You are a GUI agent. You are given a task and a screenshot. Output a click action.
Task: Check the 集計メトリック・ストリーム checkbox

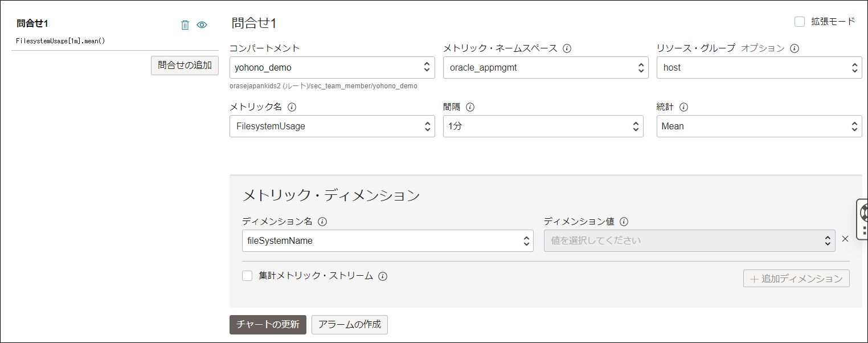tap(247, 276)
